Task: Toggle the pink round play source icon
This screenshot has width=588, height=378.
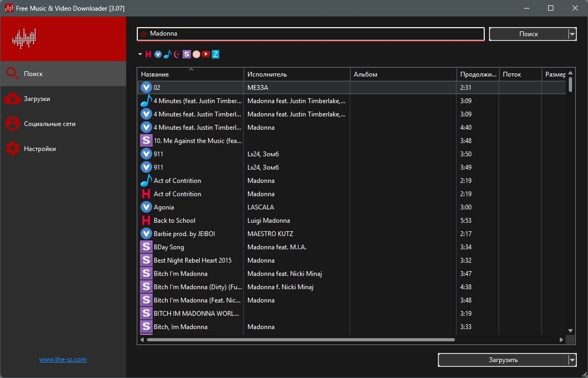Action: click(196, 54)
